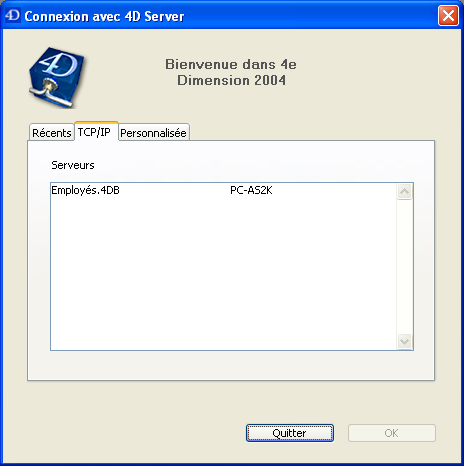Image resolution: width=464 pixels, height=466 pixels.
Task: Click the Serveurs label
Action: pyautogui.click(x=73, y=165)
